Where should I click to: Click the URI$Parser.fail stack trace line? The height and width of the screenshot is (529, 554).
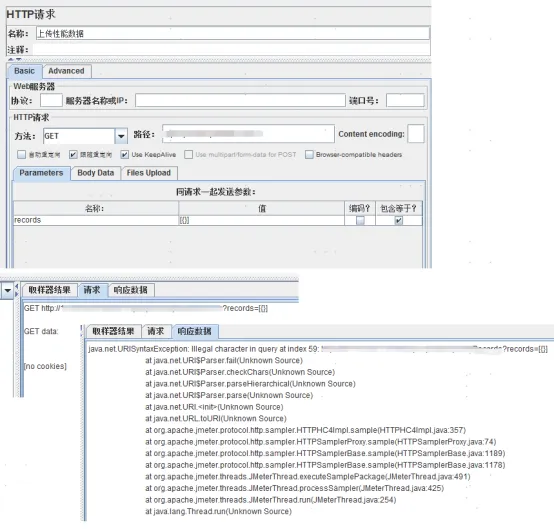pyautogui.click(x=224, y=360)
